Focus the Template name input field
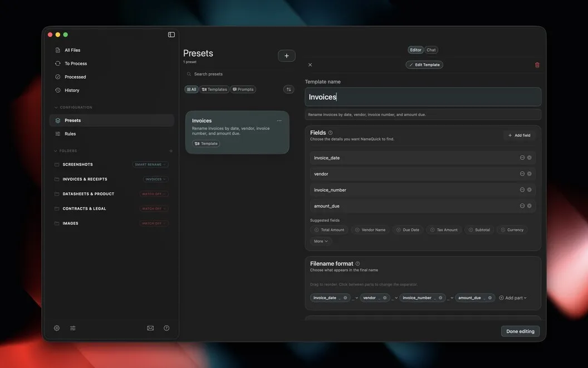 click(x=423, y=97)
